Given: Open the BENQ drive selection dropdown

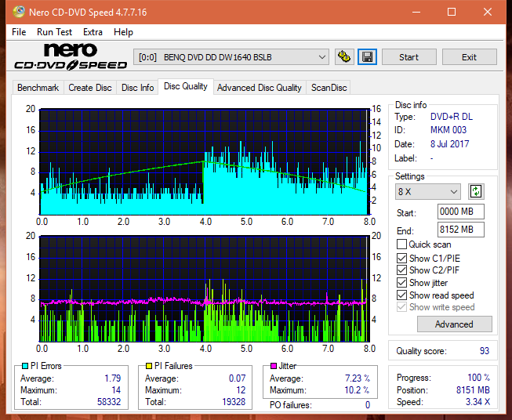Looking at the screenshot, I should tap(231, 57).
